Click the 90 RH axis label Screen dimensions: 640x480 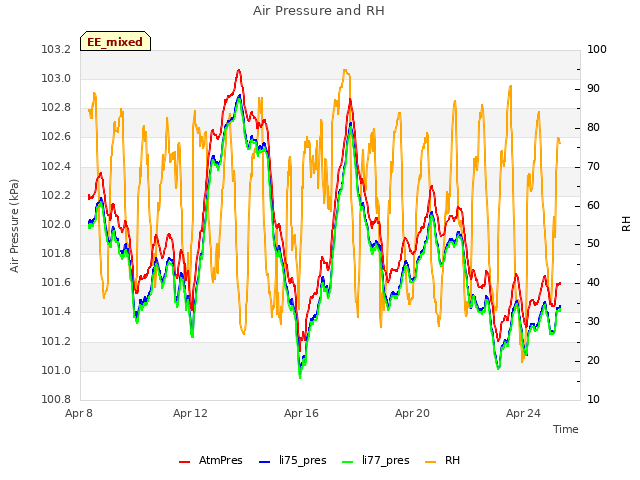tap(593, 89)
